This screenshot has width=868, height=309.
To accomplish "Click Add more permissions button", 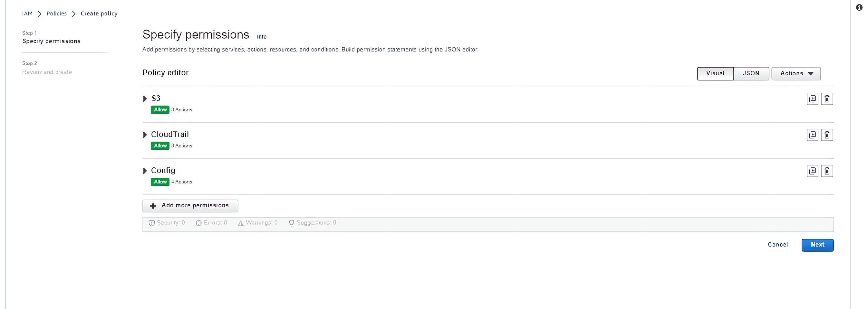I will coord(190,206).
